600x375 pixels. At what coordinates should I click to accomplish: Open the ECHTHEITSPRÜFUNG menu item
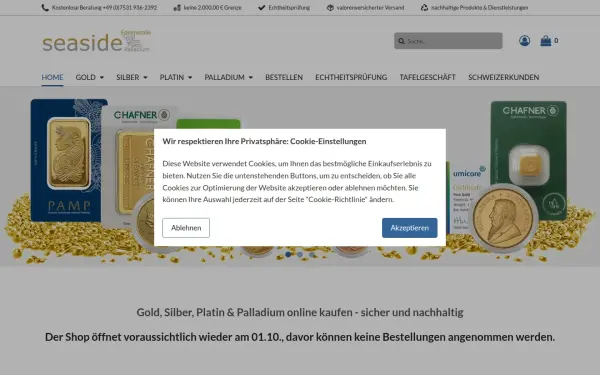351,77
